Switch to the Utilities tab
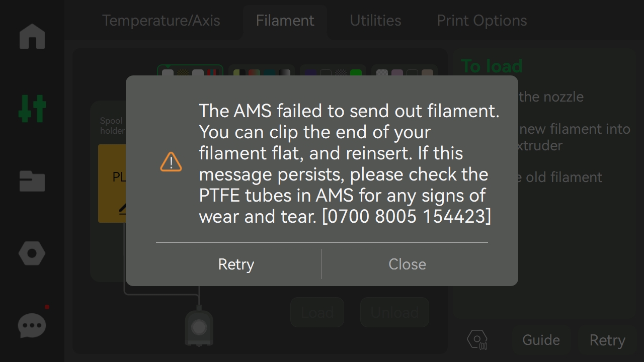Screen dimensions: 644x362 pos(375,21)
